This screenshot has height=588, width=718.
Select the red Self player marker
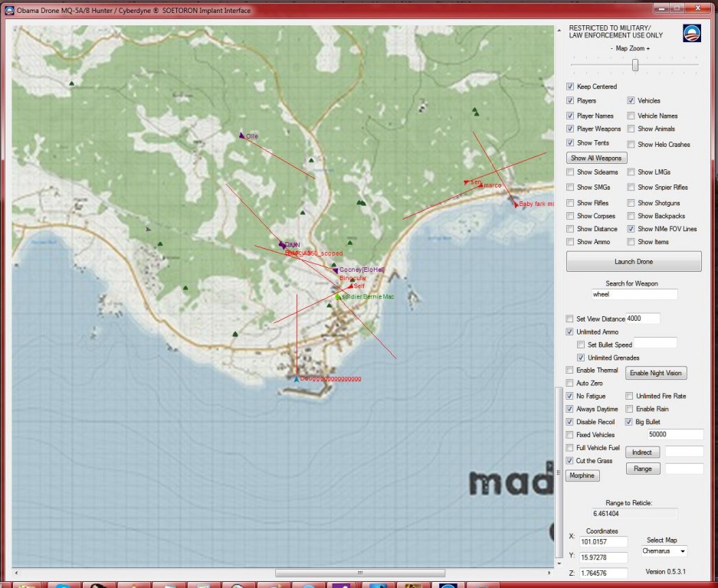pyautogui.click(x=351, y=286)
